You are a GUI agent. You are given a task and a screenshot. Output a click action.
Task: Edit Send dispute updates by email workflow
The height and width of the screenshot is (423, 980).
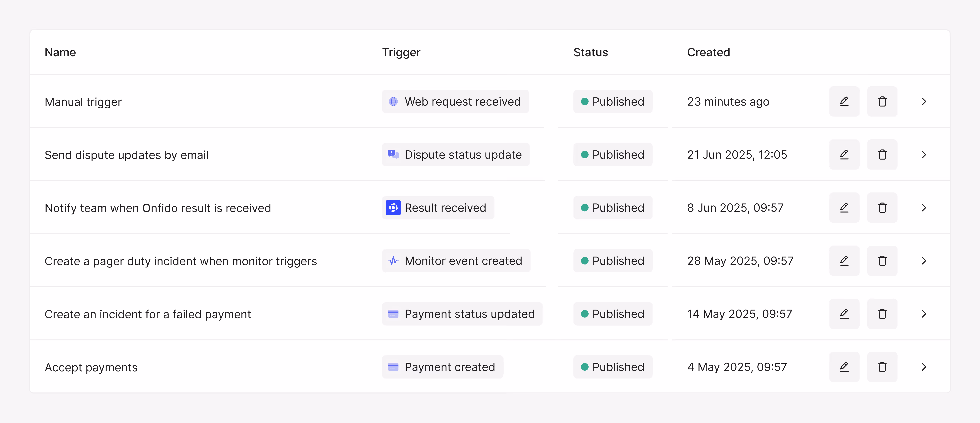tap(844, 154)
